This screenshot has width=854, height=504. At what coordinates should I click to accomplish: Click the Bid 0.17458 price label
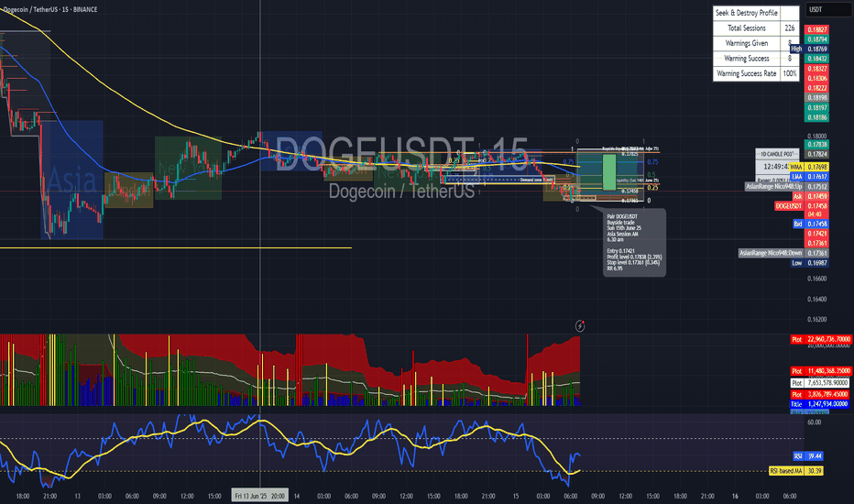coord(810,224)
